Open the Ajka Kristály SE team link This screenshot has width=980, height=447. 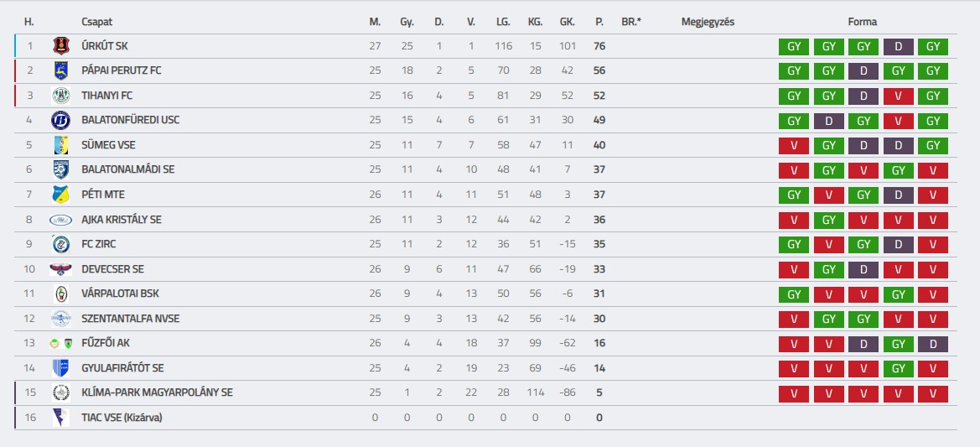122,220
